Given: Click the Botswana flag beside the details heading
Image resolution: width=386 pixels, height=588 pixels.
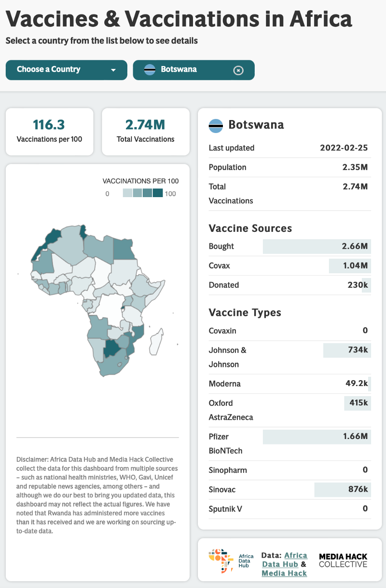Looking at the screenshot, I should point(216,125).
